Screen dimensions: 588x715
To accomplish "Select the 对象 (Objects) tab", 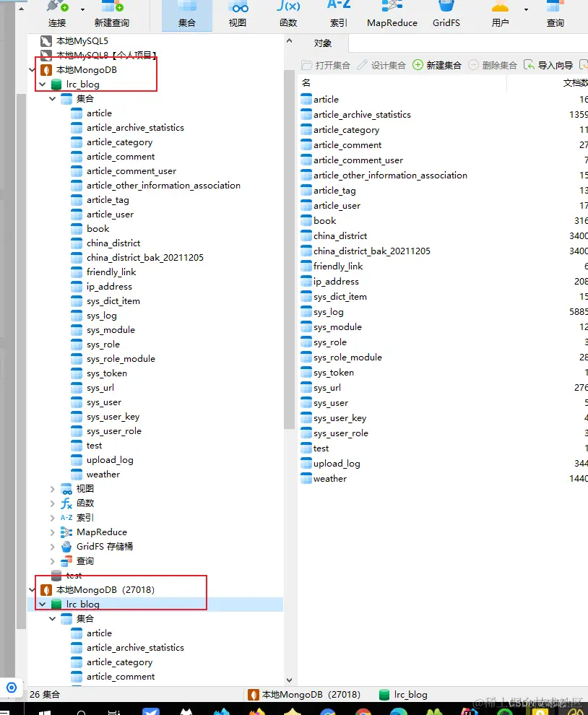I will tap(322, 43).
